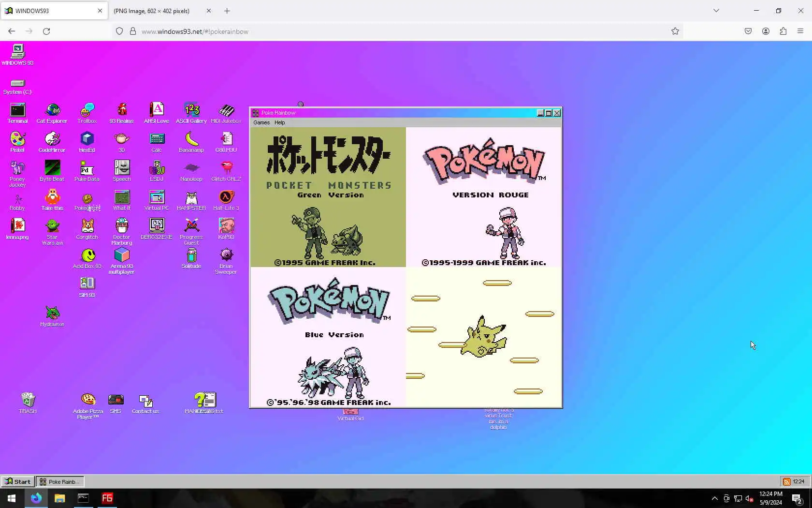Open the Games menu in Poke Rainbow
Viewport: 812px width, 508px height.
[261, 122]
